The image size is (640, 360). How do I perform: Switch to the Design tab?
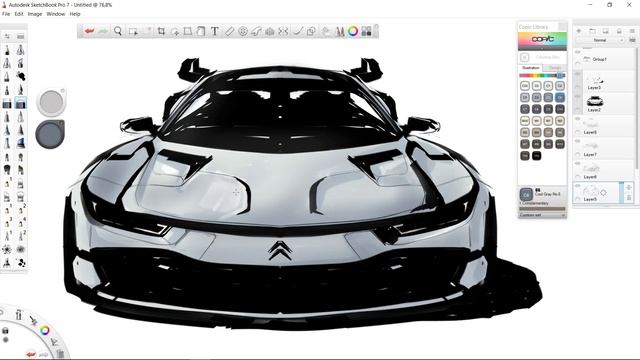(554, 68)
